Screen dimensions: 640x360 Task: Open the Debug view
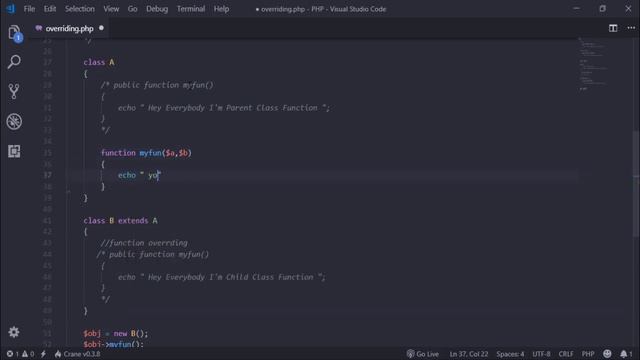pos(14,122)
